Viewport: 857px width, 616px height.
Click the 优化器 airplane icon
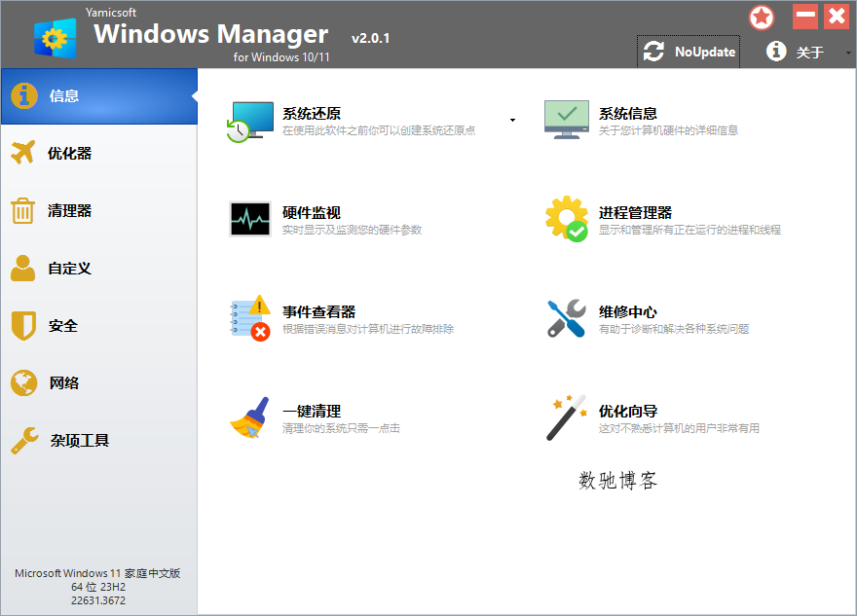coord(23,153)
